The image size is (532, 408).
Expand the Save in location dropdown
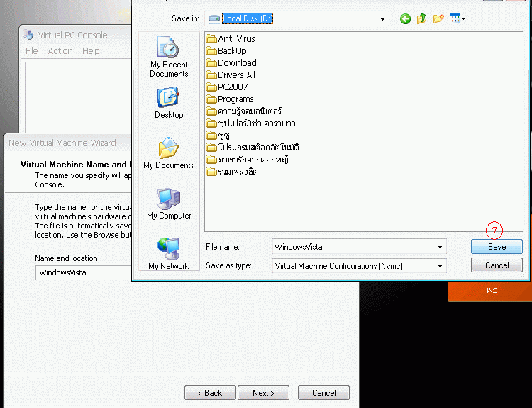(x=382, y=18)
